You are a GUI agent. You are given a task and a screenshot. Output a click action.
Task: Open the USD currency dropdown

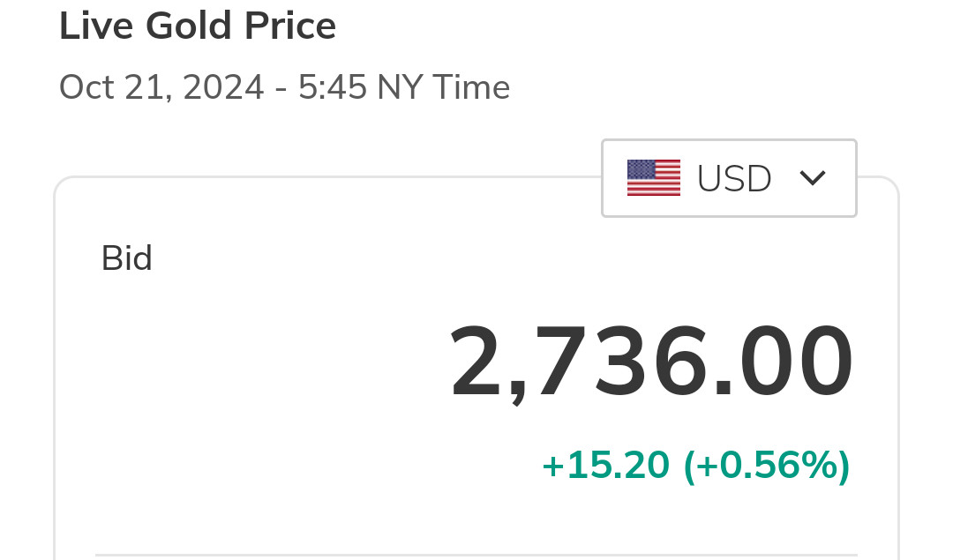pos(729,178)
